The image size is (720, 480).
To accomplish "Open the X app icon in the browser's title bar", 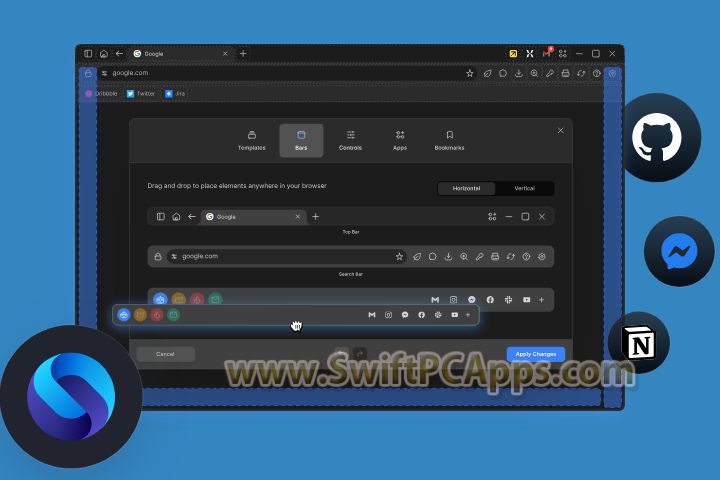I will [530, 54].
